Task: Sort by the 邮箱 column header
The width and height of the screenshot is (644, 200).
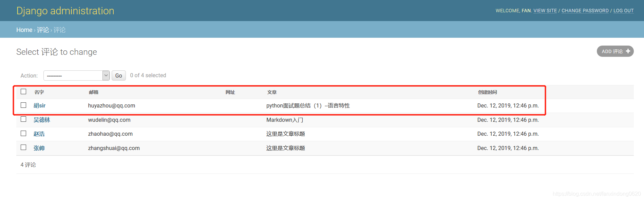Action: (94, 92)
